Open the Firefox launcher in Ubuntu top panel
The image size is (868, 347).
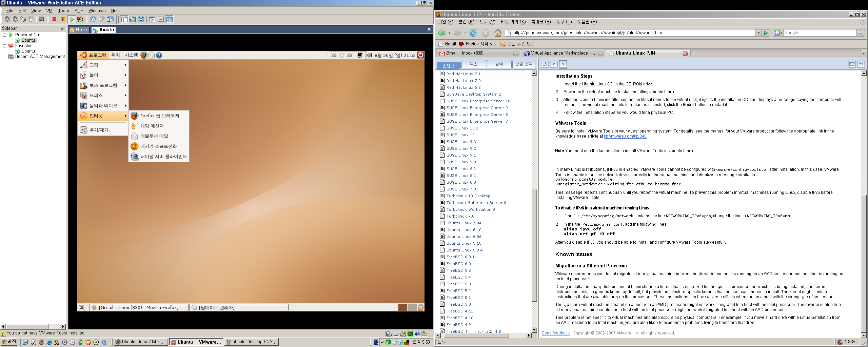[x=144, y=55]
